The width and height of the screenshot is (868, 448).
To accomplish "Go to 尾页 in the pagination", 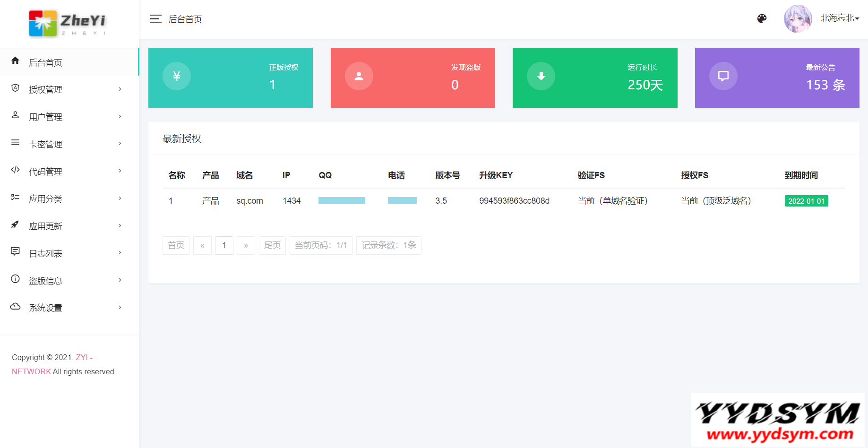I will [x=272, y=245].
